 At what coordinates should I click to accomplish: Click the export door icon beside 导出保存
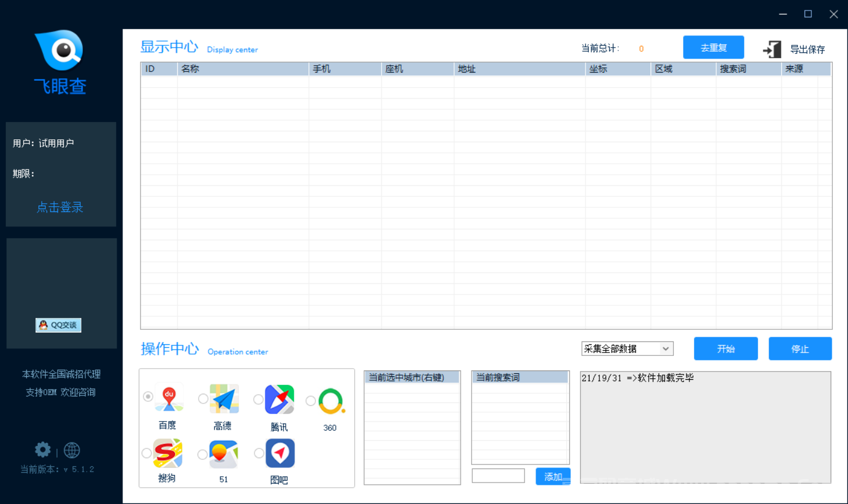pos(772,49)
